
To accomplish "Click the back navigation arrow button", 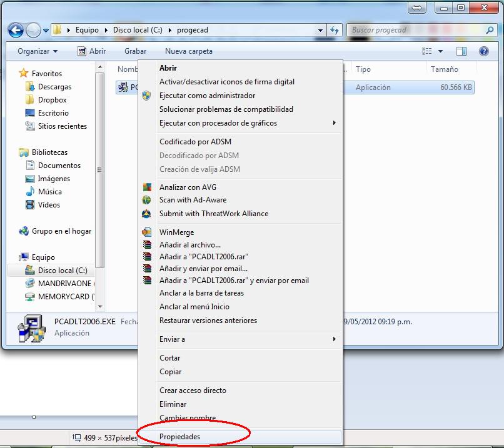I will tap(16, 29).
